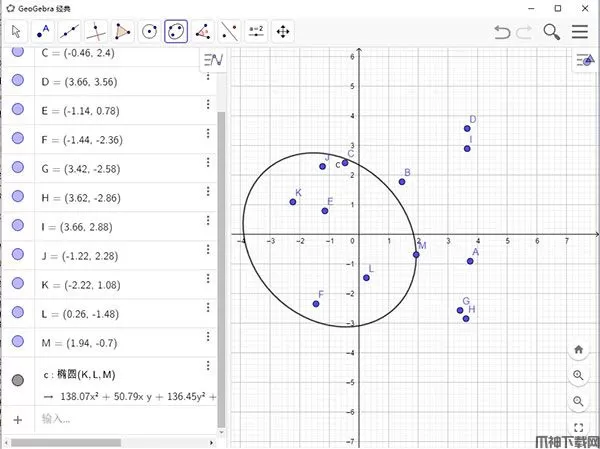Hide point G using its visibility circle
This screenshot has height=449, width=600.
coord(18,196)
